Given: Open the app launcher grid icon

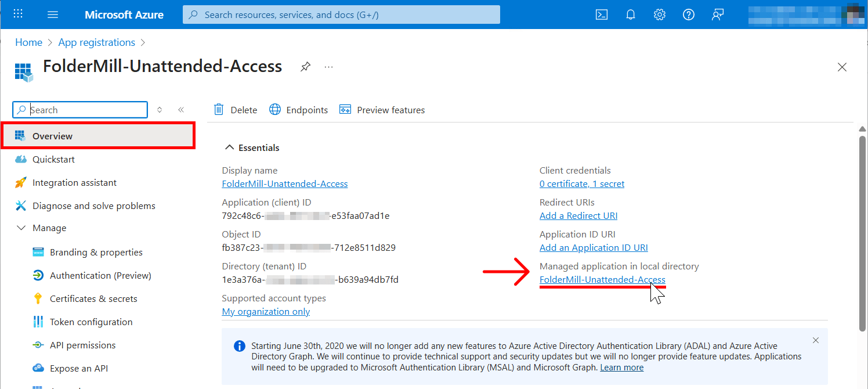Looking at the screenshot, I should [x=17, y=14].
